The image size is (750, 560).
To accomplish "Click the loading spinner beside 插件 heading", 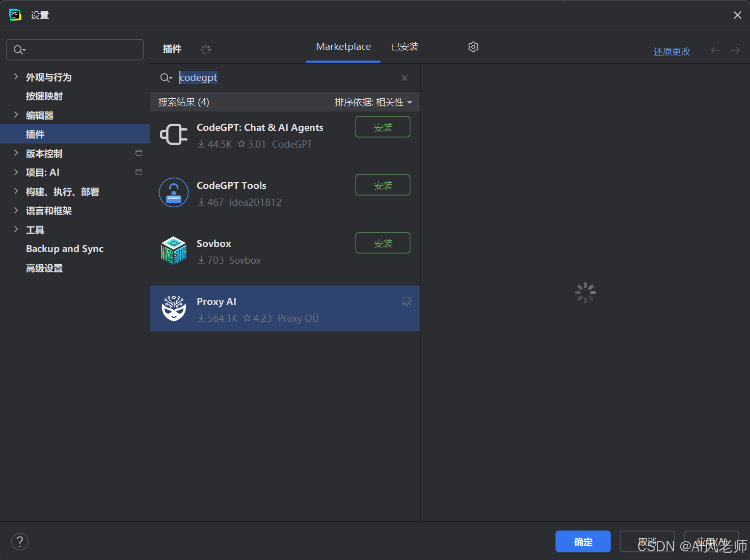I will (x=206, y=49).
